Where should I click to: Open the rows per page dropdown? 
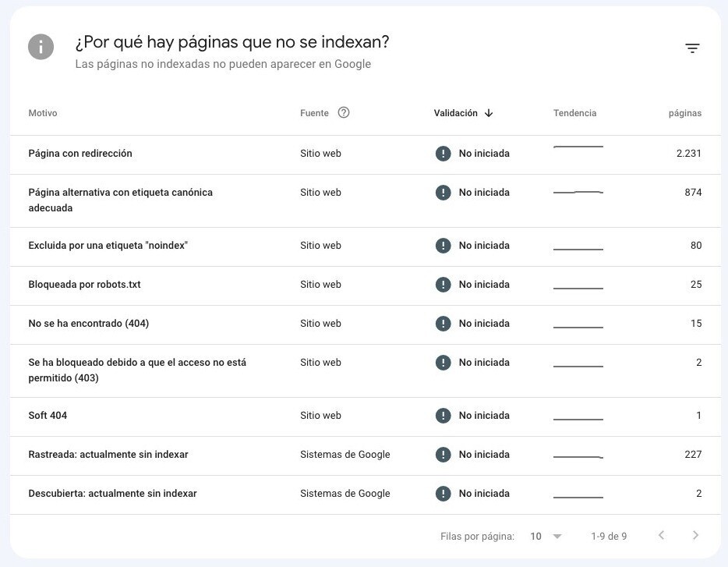click(x=546, y=537)
